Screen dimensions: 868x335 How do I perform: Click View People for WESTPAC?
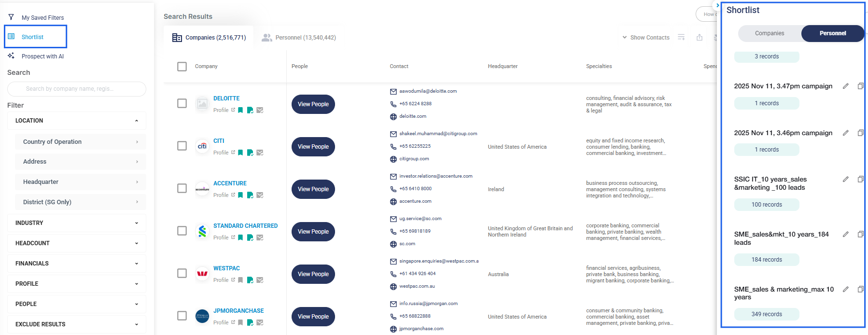(x=313, y=274)
